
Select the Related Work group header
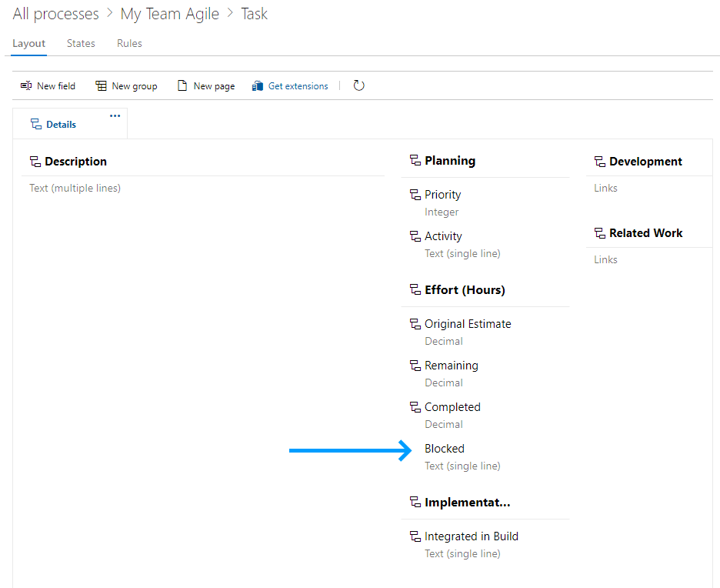point(645,233)
